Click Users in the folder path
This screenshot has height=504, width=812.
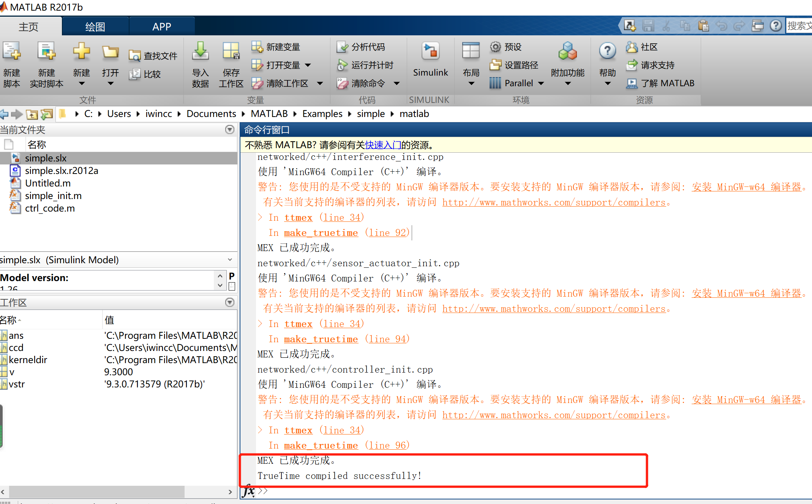[119, 114]
